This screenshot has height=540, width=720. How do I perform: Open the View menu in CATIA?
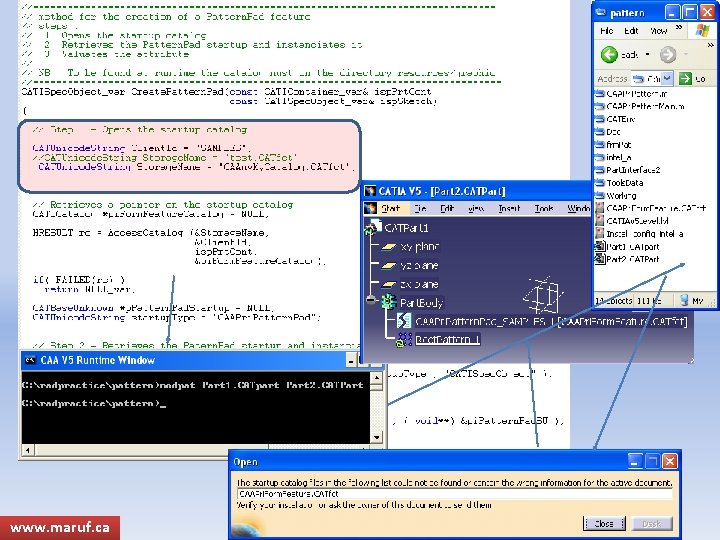(476, 208)
